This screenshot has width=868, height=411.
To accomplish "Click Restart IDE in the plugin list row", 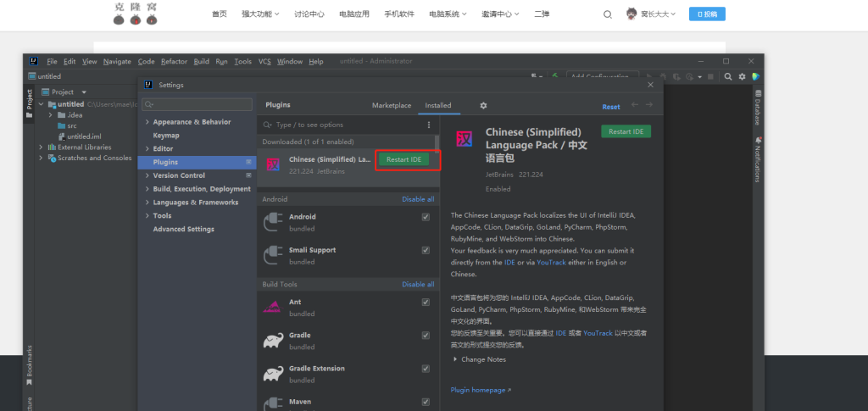I will [404, 159].
